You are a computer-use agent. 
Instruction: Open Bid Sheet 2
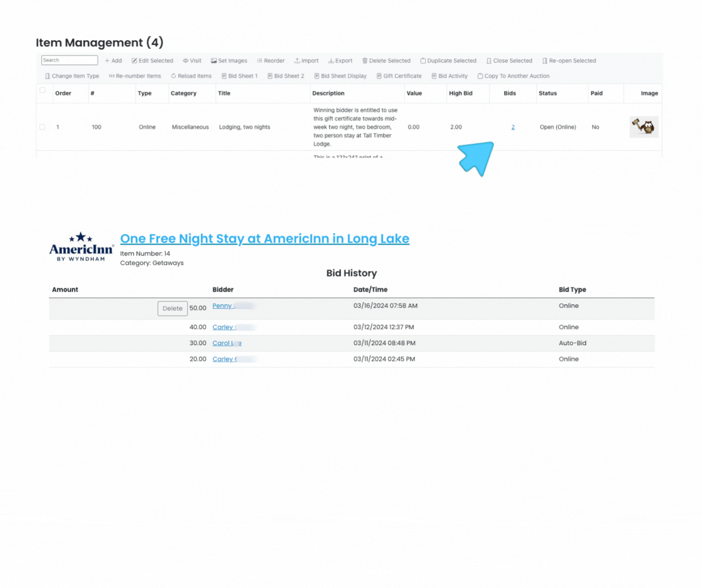286,76
